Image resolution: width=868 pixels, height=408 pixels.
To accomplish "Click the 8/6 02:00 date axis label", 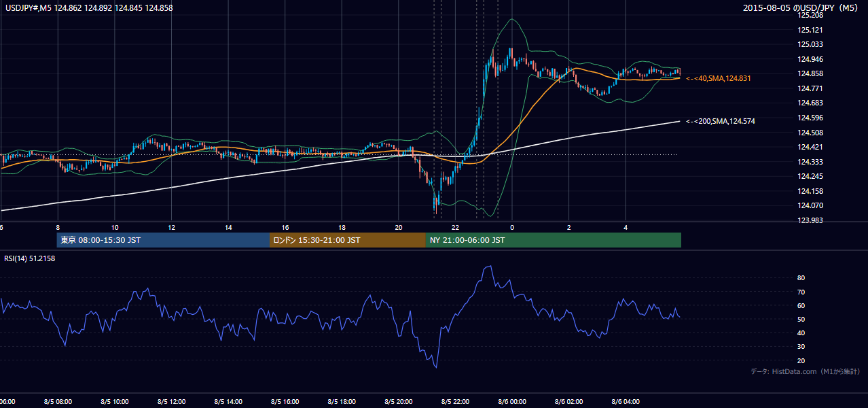I will click(x=569, y=402).
